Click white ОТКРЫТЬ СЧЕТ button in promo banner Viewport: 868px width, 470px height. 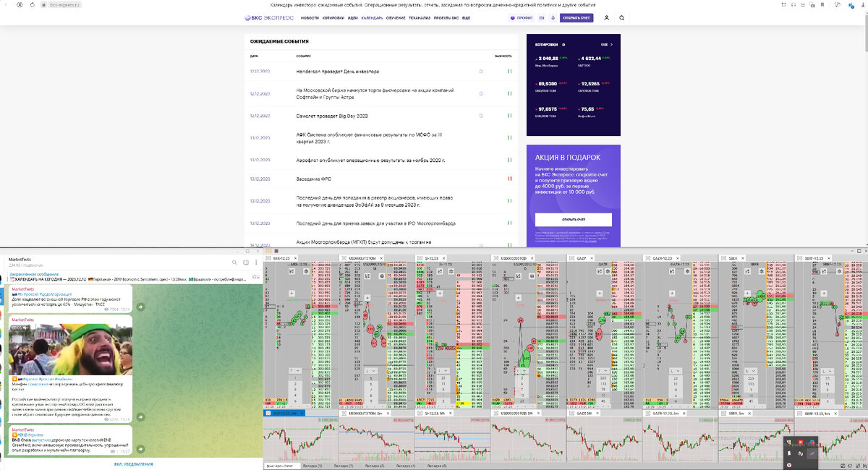pyautogui.click(x=574, y=220)
